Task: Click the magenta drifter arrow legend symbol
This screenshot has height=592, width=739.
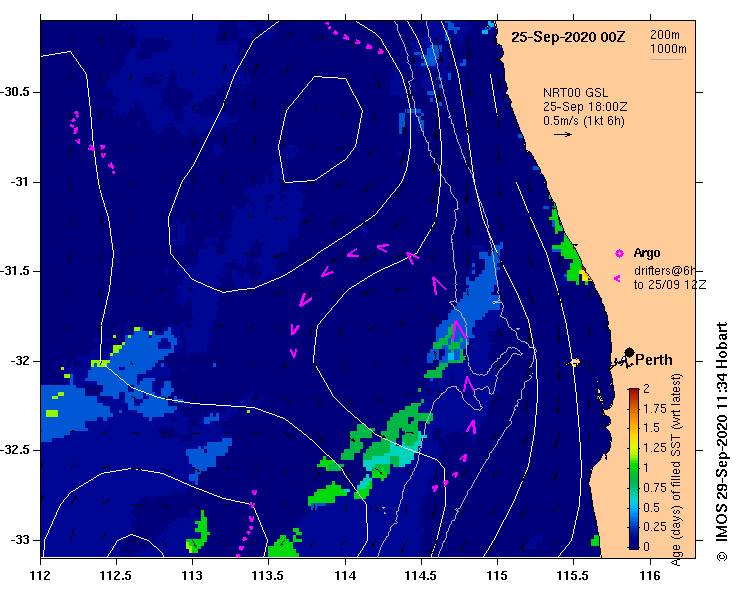Action: 617,279
